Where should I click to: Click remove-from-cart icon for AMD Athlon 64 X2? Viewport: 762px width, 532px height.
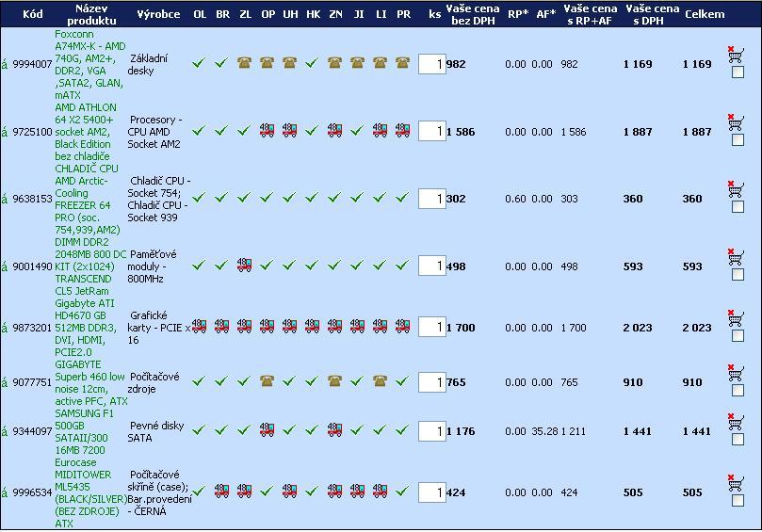[x=736, y=121]
